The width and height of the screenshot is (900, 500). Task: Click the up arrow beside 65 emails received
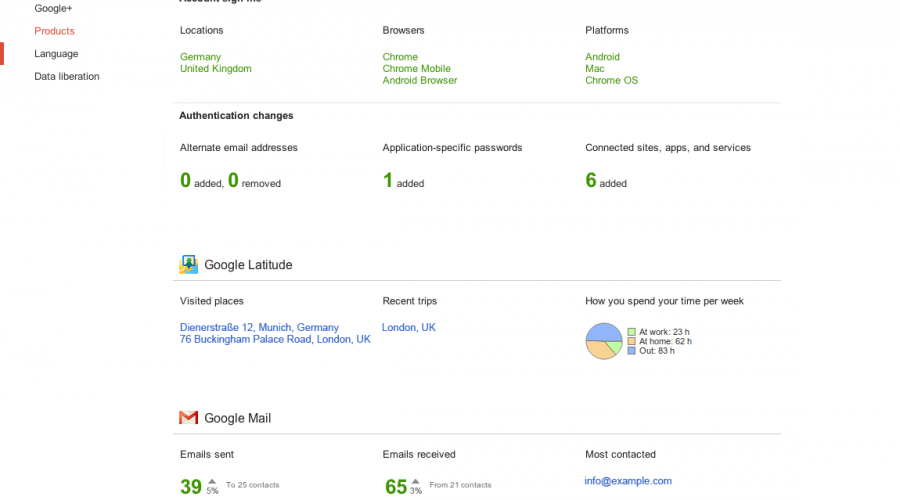click(416, 482)
